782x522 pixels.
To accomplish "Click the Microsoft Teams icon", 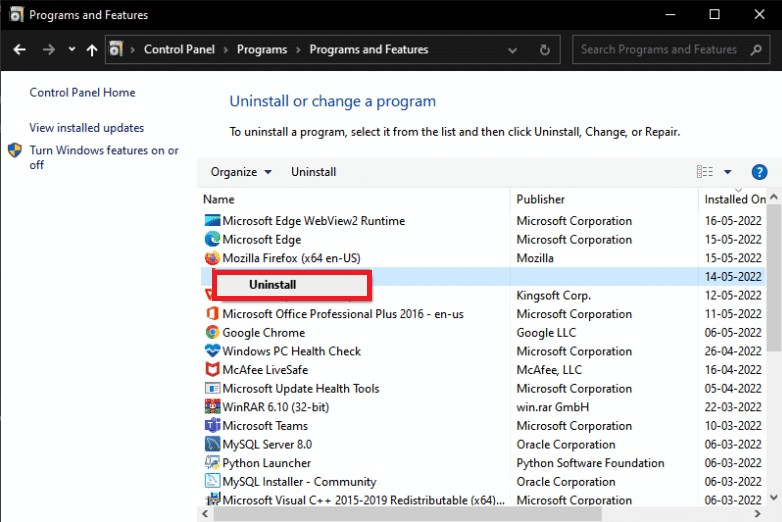I will pos(212,425).
